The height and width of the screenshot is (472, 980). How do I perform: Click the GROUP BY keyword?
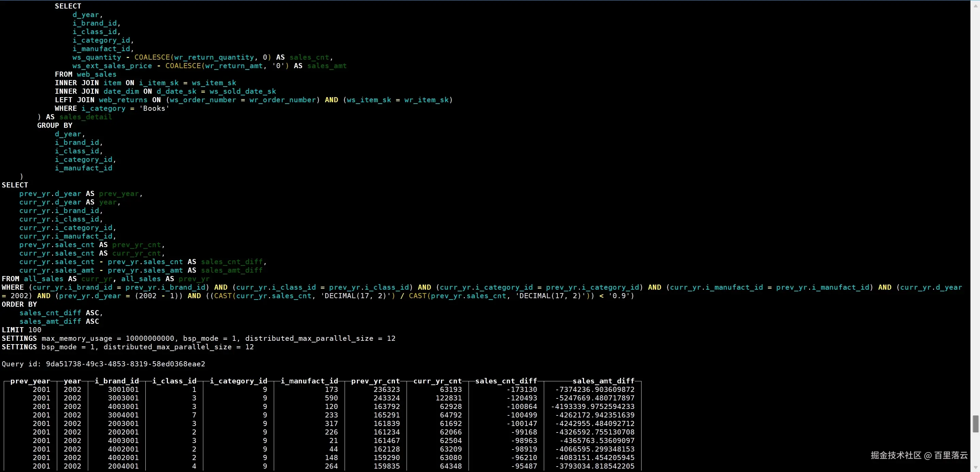click(x=55, y=126)
